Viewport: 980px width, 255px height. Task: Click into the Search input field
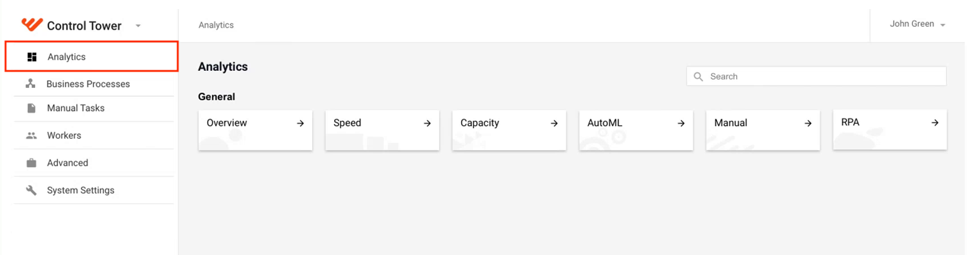[816, 76]
